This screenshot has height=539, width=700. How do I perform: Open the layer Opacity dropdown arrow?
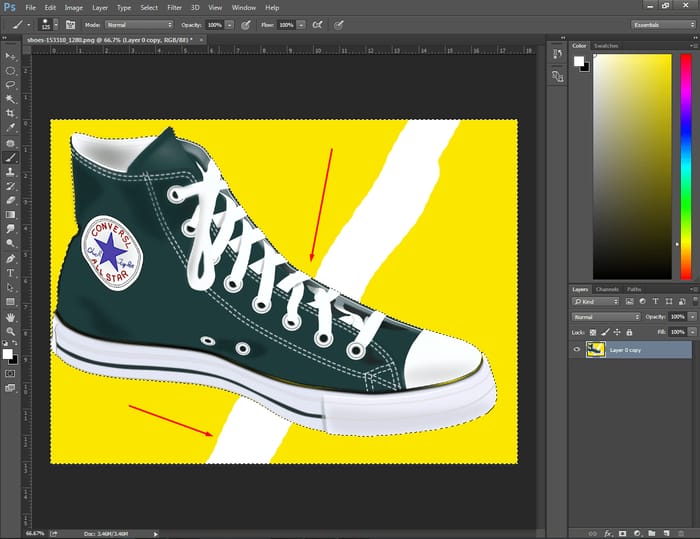click(x=692, y=317)
